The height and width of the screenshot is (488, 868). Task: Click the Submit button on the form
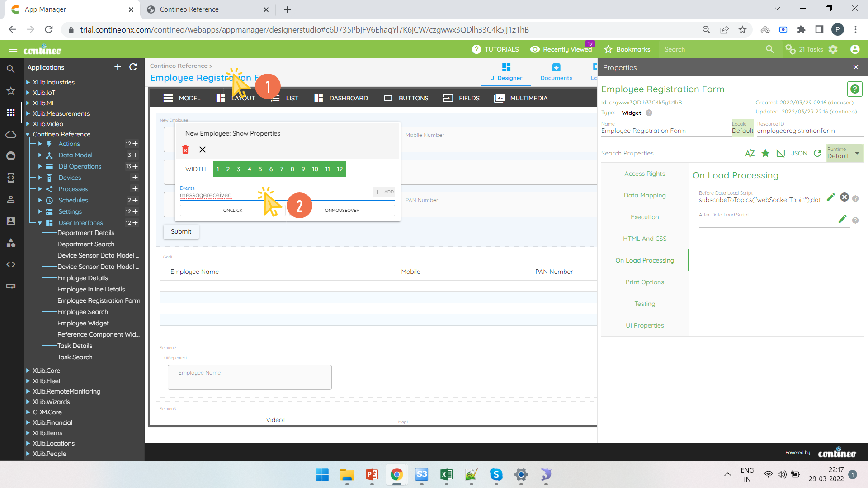181,231
